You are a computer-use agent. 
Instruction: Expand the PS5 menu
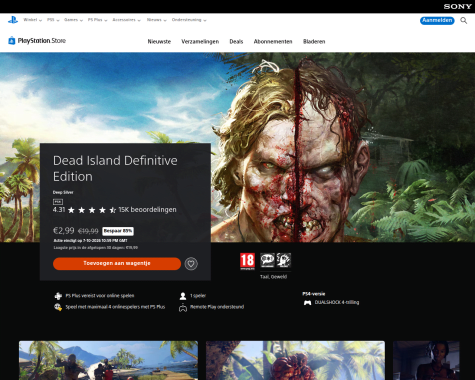coord(53,20)
